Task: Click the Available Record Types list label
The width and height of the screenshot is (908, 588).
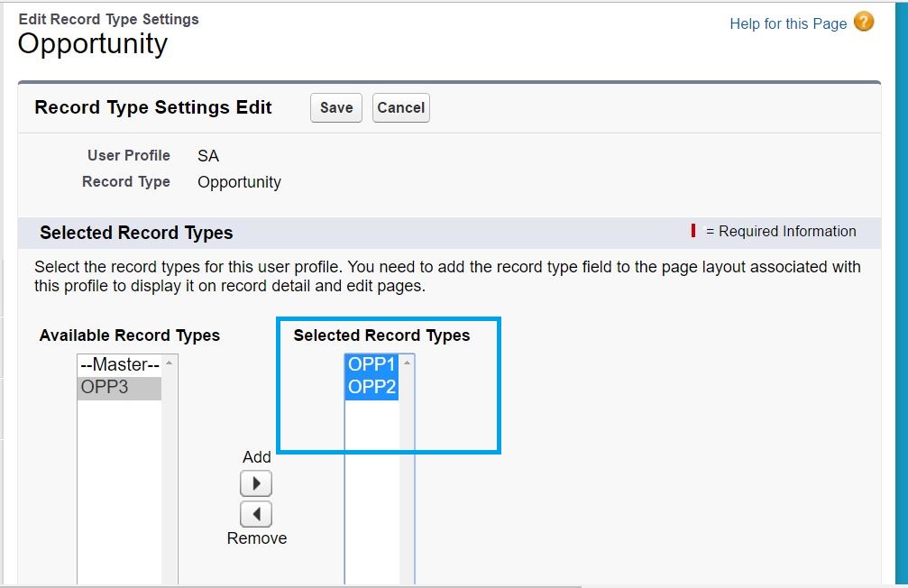Action: click(x=130, y=335)
